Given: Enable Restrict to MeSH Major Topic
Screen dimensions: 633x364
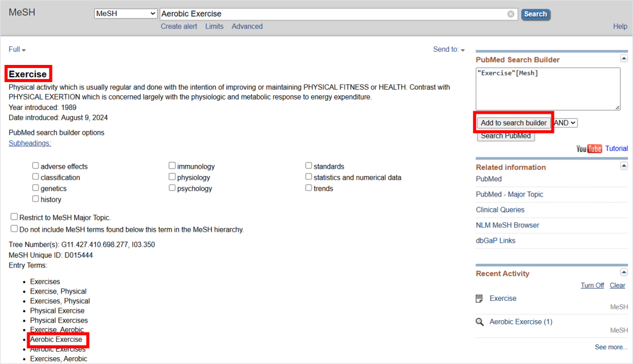Looking at the screenshot, I should [x=14, y=217].
